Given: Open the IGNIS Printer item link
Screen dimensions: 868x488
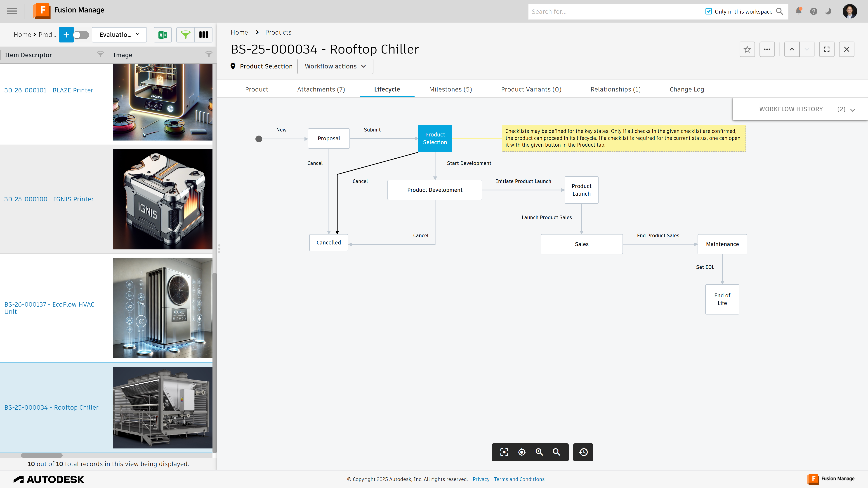Looking at the screenshot, I should coord(49,199).
